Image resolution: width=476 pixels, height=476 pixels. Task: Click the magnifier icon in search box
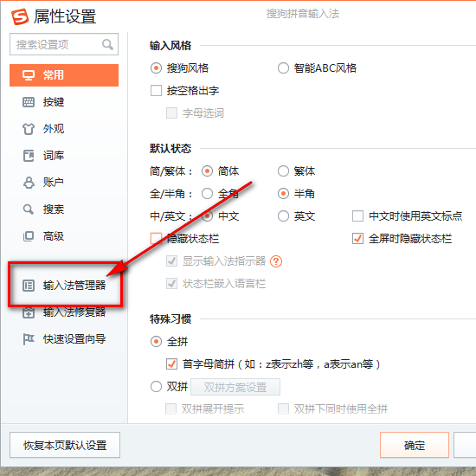108,45
